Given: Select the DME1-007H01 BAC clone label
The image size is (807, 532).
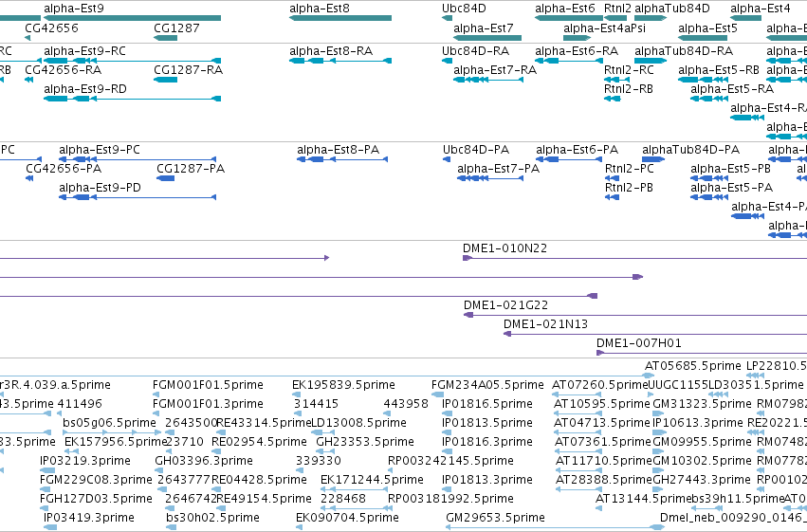Looking at the screenshot, I should coord(639,343).
